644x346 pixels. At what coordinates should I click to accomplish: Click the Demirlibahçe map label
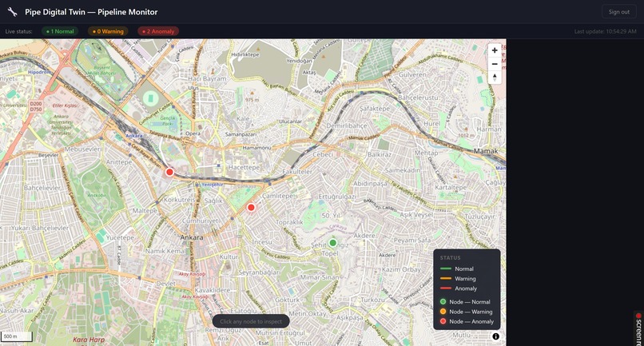[x=347, y=125]
